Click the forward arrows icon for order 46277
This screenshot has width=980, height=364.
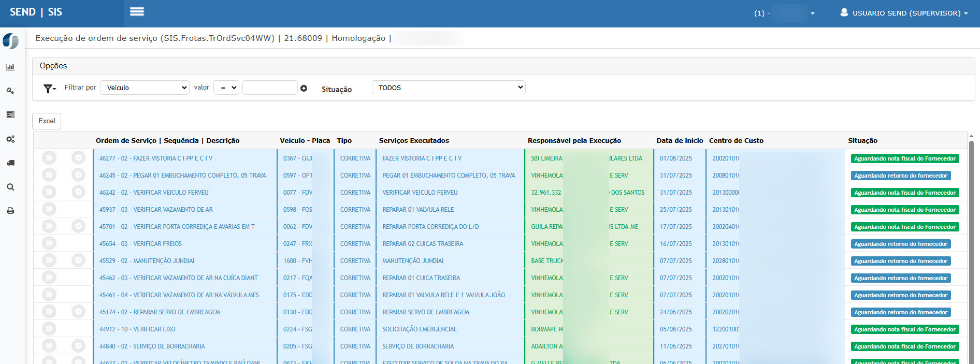tap(49, 158)
